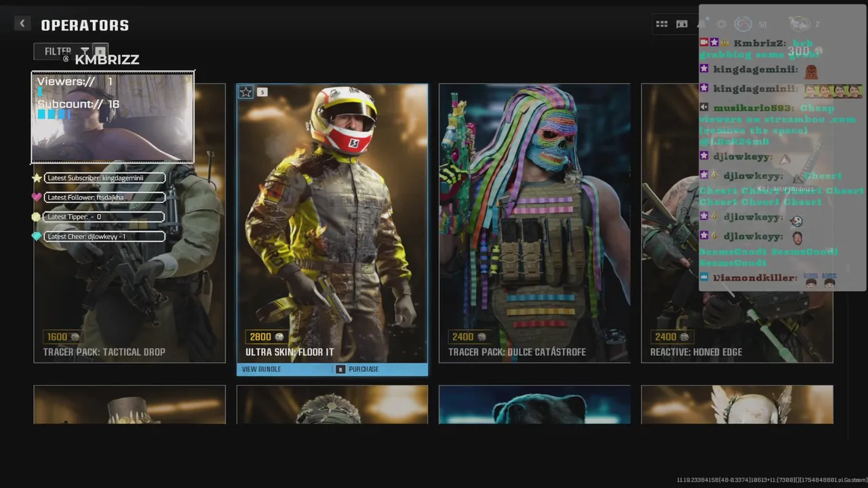Click View Bundle under Floor It
The image size is (868, 488).
pyautogui.click(x=261, y=369)
